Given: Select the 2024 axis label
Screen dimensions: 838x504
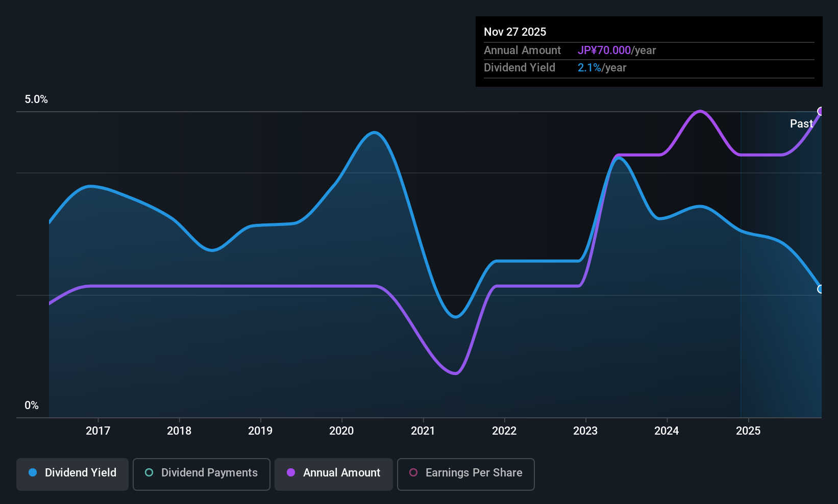Looking at the screenshot, I should click(x=667, y=431).
